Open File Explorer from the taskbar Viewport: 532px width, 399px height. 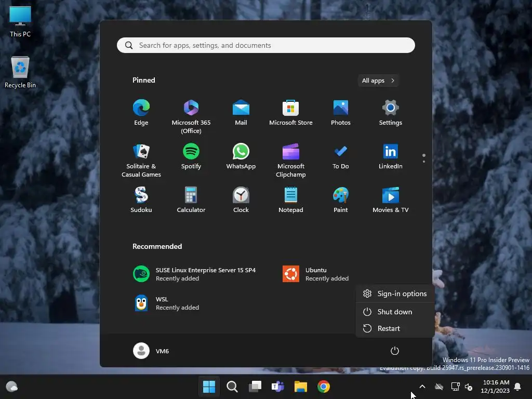tap(301, 387)
